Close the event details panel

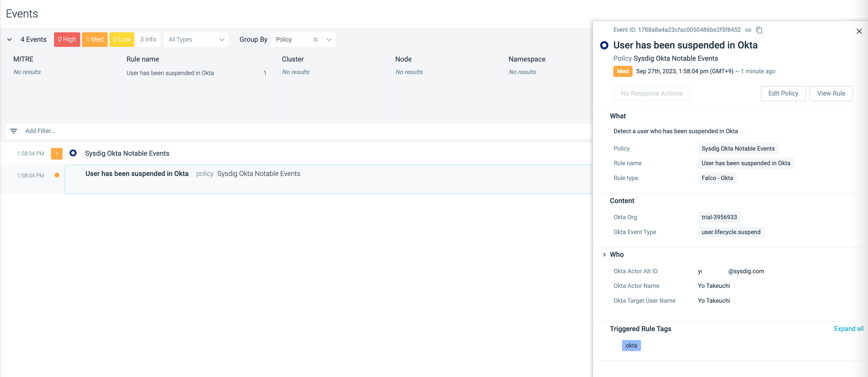[859, 31]
